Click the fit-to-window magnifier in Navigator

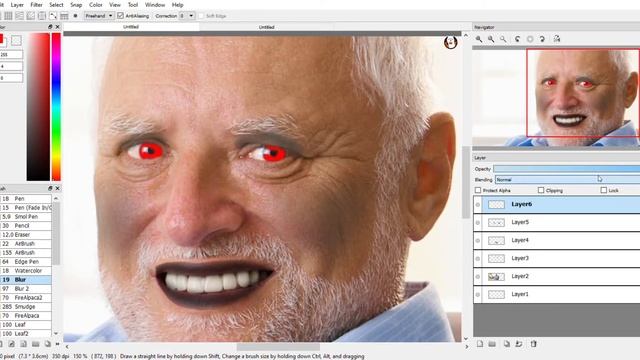point(503,39)
